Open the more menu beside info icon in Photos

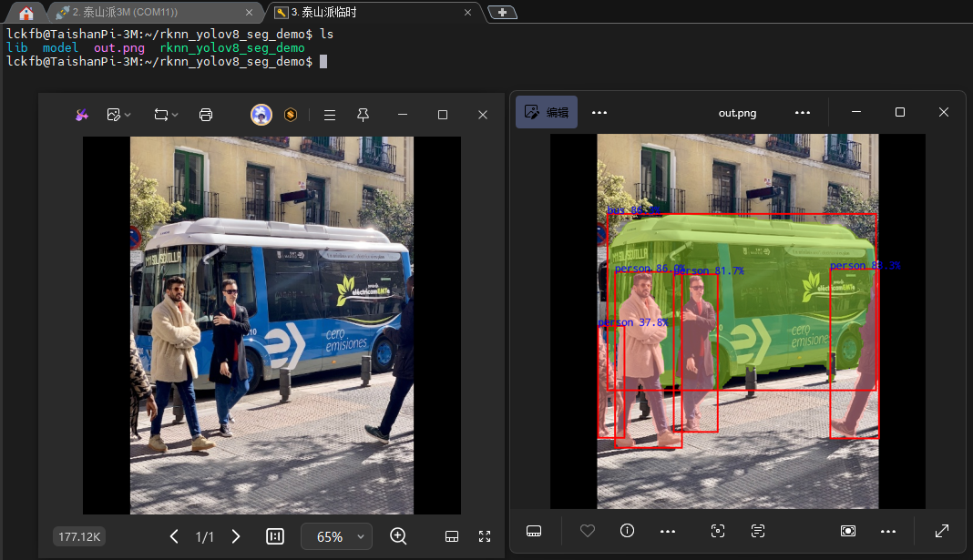pos(668,532)
